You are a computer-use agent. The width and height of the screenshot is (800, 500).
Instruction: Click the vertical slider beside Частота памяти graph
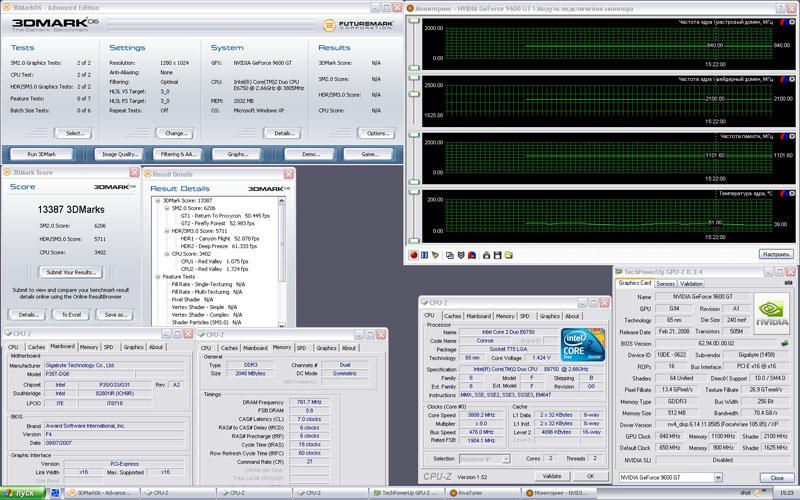414,159
